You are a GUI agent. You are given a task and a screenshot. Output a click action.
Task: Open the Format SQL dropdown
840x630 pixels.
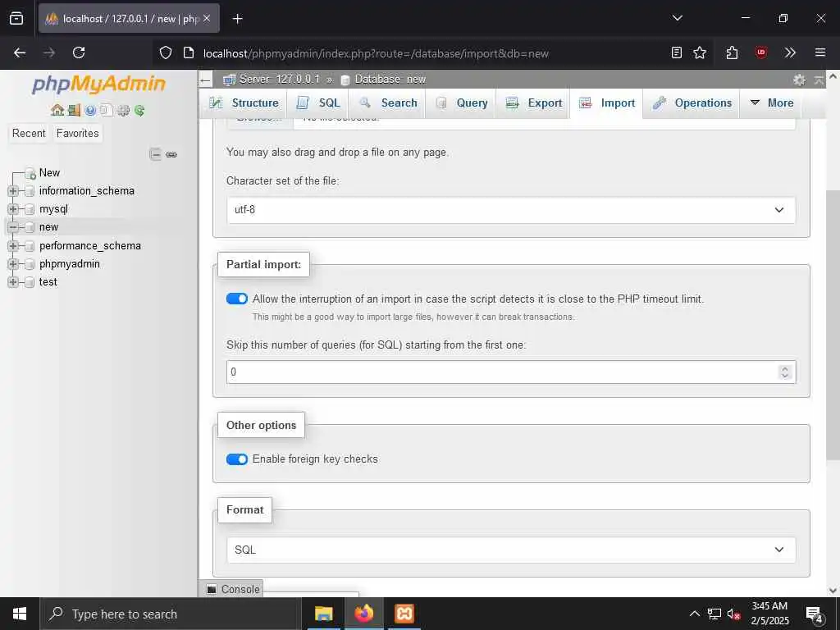[x=511, y=550]
